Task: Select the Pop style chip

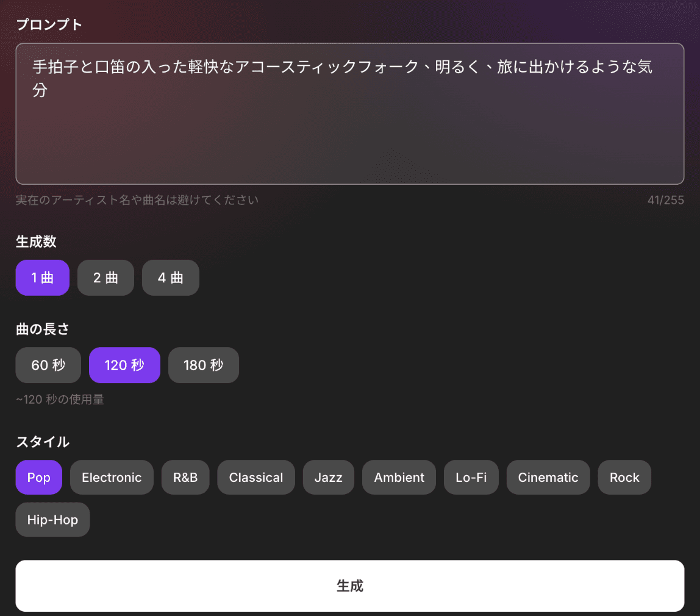Action: tap(39, 477)
